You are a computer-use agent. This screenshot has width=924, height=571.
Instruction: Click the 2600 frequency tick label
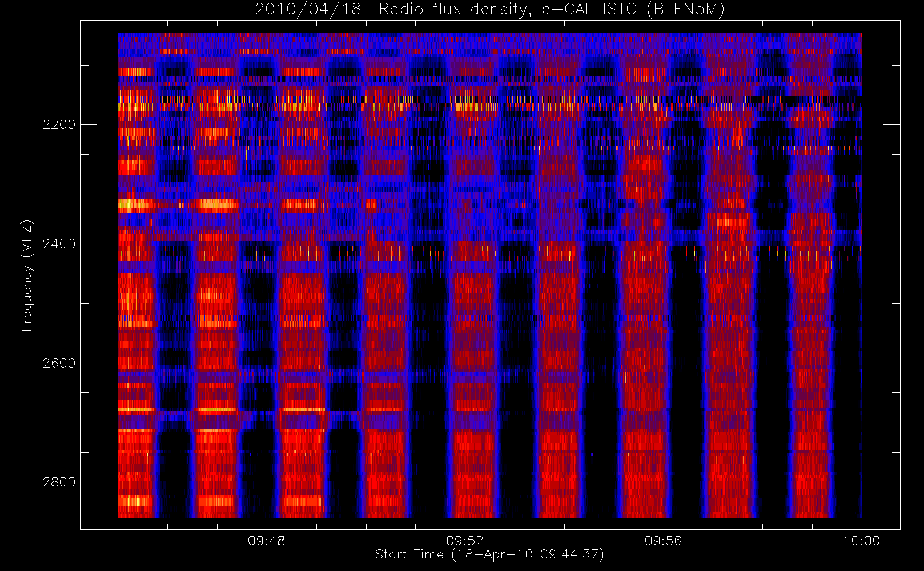pos(59,363)
